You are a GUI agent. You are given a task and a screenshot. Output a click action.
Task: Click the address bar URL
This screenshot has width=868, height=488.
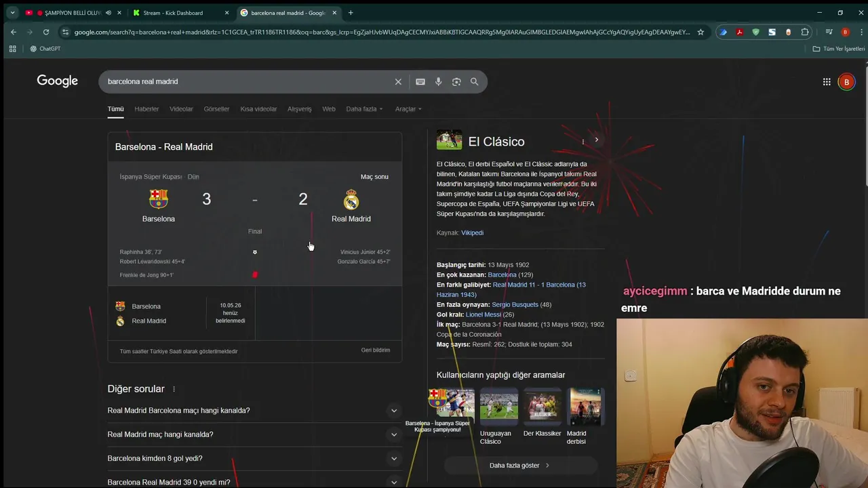point(382,32)
